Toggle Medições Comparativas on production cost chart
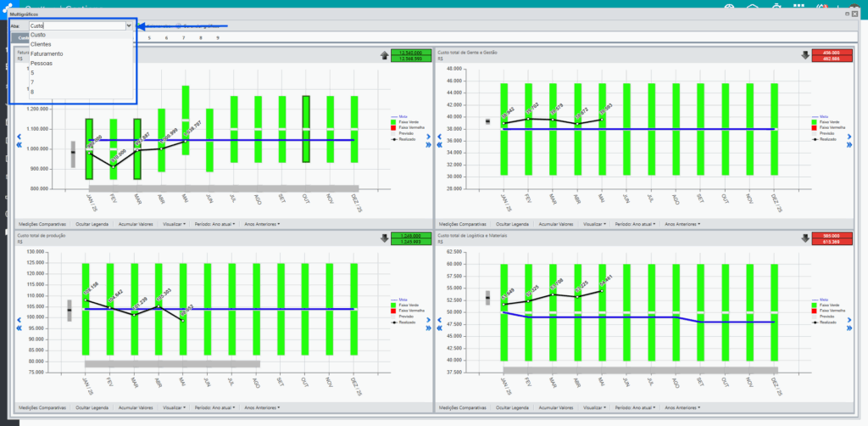This screenshot has width=868, height=426. tap(42, 407)
